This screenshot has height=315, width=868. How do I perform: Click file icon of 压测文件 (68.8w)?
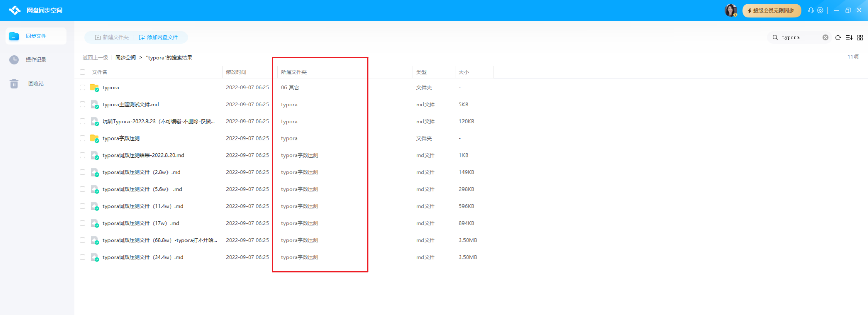pyautogui.click(x=94, y=240)
